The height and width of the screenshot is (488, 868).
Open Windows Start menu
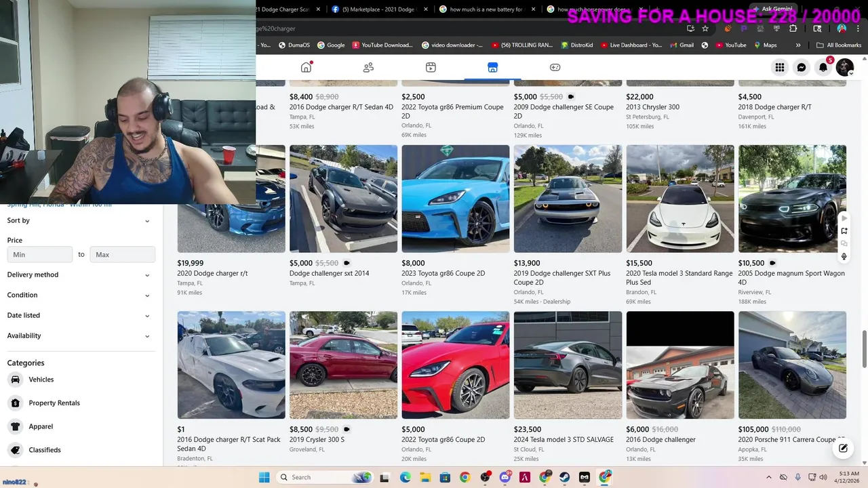coord(264,477)
